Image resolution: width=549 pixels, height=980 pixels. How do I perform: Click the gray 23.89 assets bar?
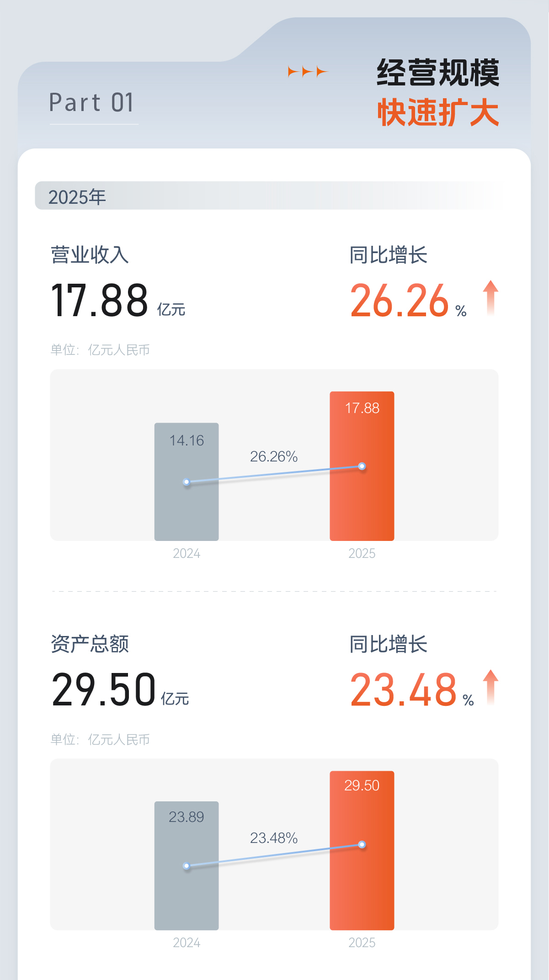pyautogui.click(x=187, y=895)
